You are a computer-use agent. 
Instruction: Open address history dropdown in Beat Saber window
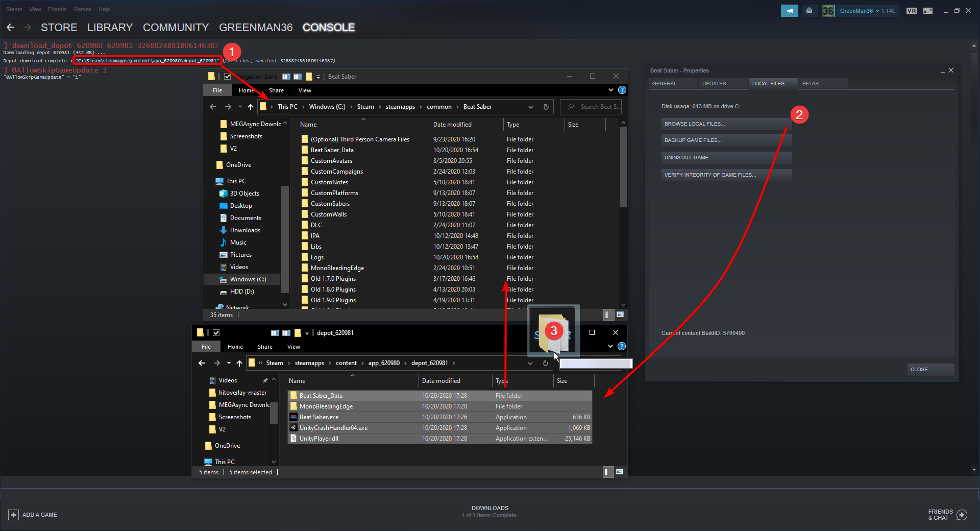click(531, 107)
